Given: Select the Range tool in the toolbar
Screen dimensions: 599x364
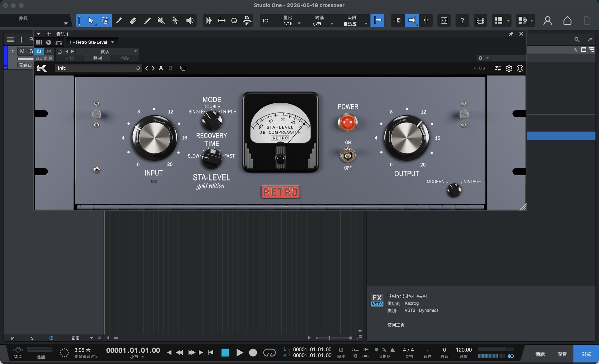Looking at the screenshot, I should tap(105, 21).
